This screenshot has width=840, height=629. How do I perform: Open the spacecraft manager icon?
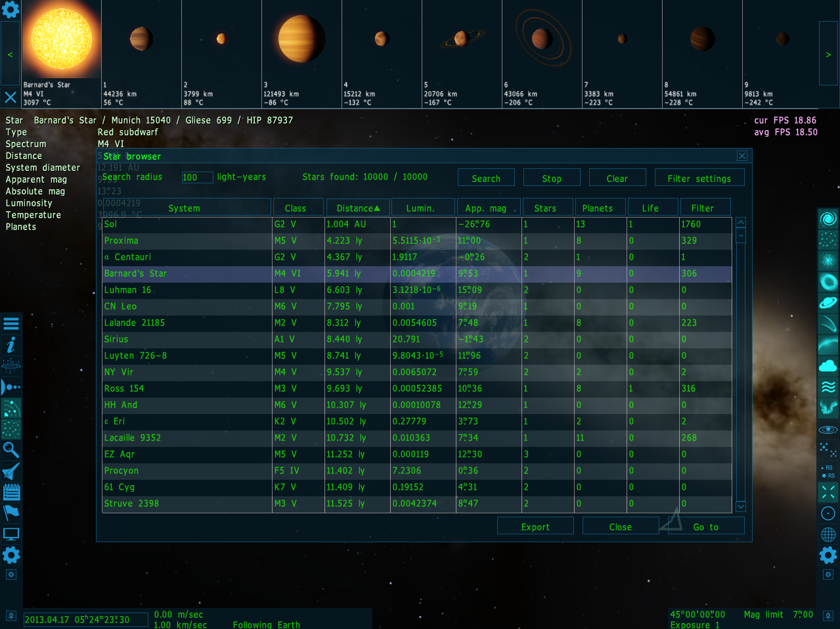pyautogui.click(x=11, y=471)
